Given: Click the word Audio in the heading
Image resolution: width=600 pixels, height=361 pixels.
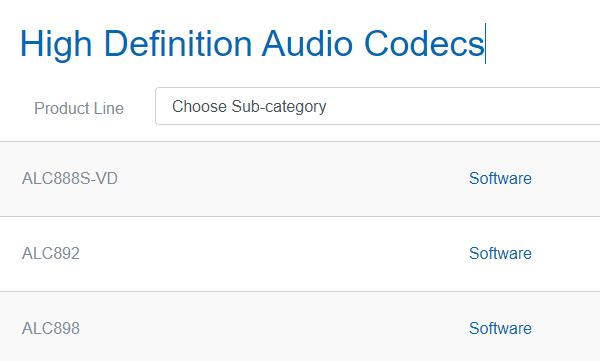Looking at the screenshot, I should pyautogui.click(x=307, y=44).
